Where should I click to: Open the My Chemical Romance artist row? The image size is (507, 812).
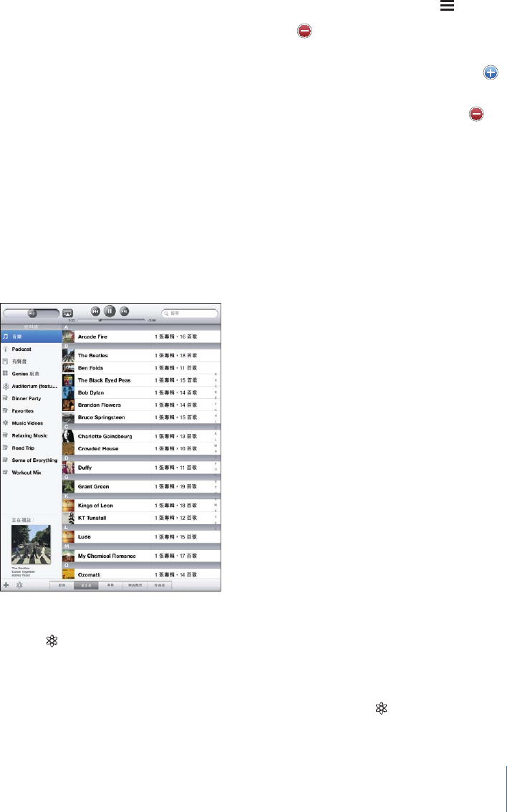(141, 556)
